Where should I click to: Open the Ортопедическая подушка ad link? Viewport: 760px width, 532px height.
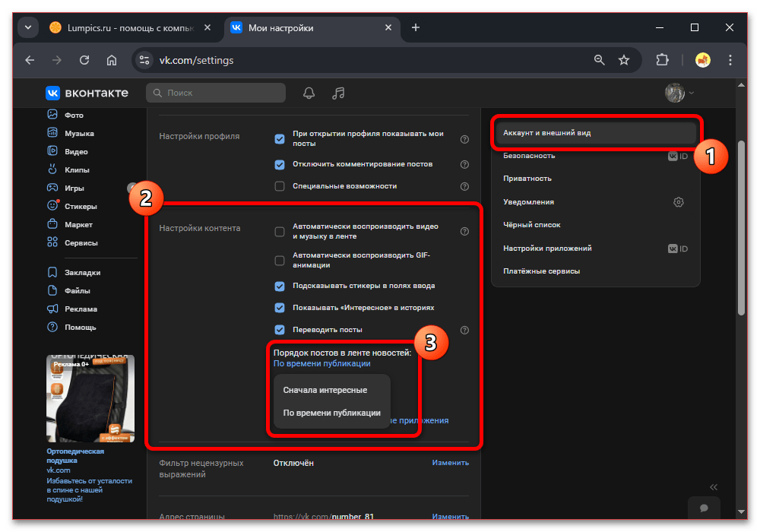tap(74, 455)
